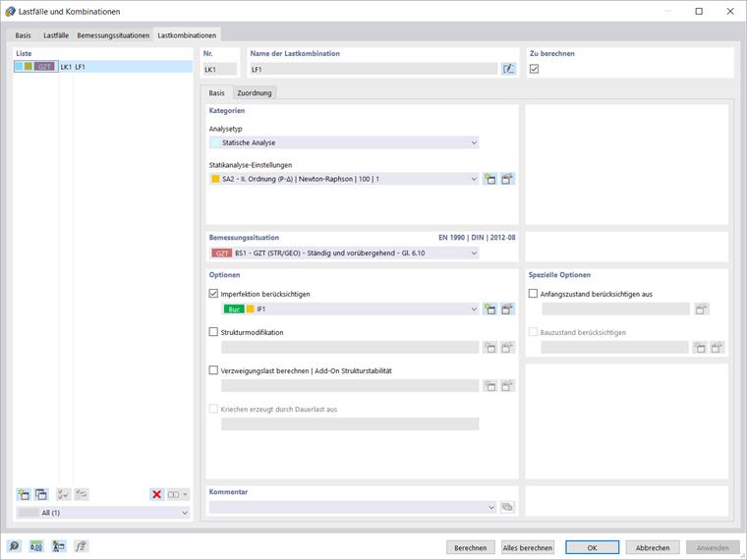Open the list view layout options button

click(x=178, y=494)
